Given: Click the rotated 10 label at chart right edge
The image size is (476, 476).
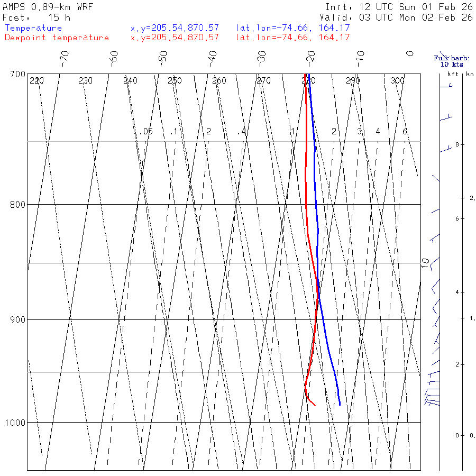Looking at the screenshot, I should point(425,262).
